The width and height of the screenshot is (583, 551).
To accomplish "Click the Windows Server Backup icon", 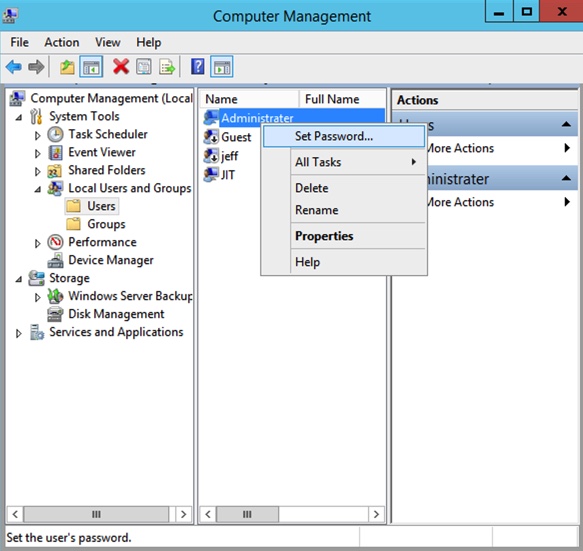I will click(55, 296).
